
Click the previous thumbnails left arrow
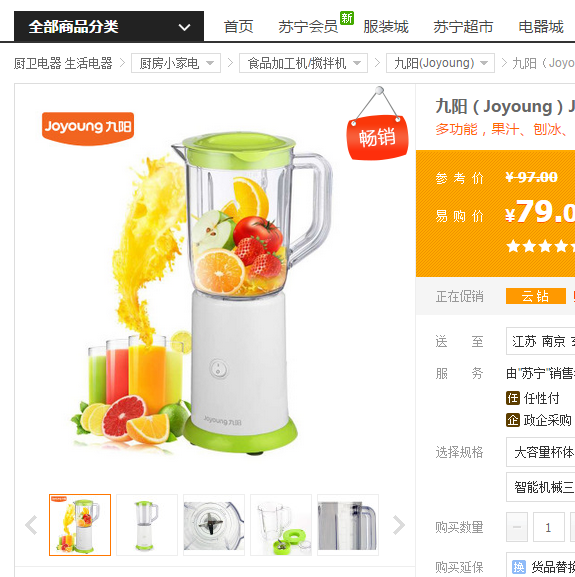(31, 525)
